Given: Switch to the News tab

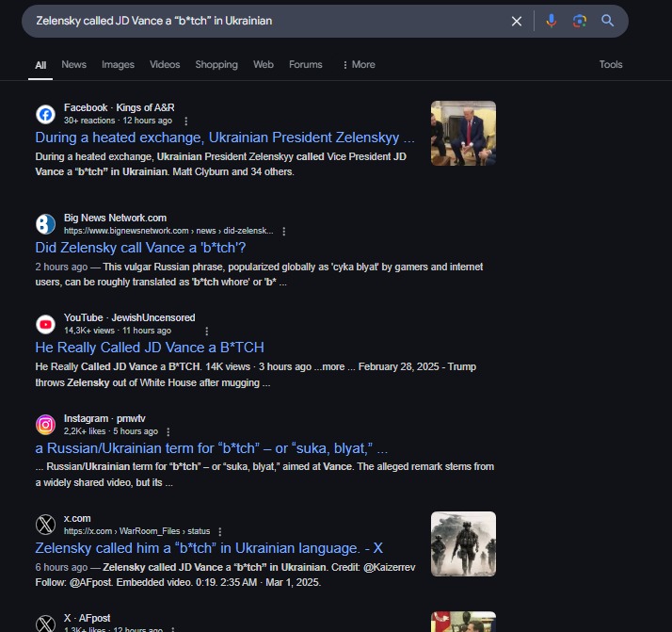Looking at the screenshot, I should point(73,65).
